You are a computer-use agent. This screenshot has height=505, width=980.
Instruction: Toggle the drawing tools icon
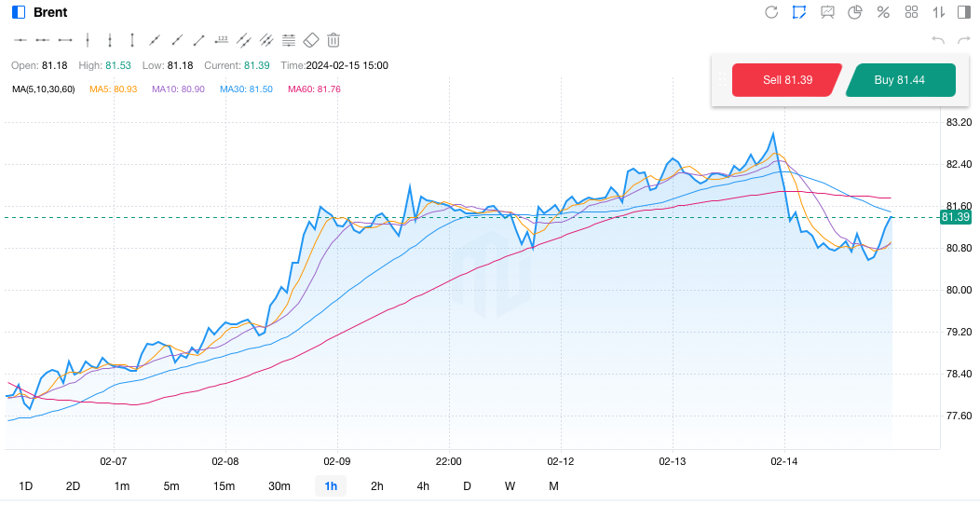(x=799, y=12)
